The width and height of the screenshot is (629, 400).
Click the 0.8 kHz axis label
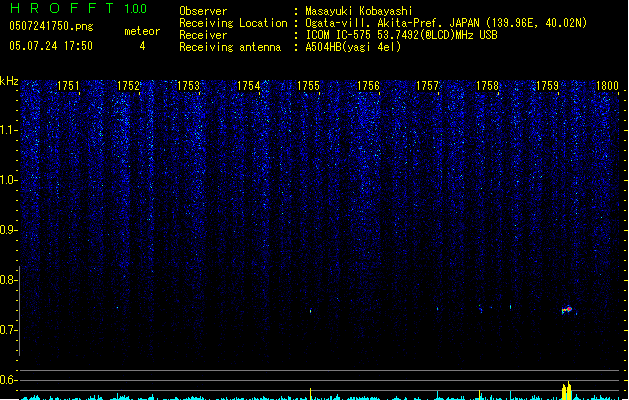coord(8,280)
